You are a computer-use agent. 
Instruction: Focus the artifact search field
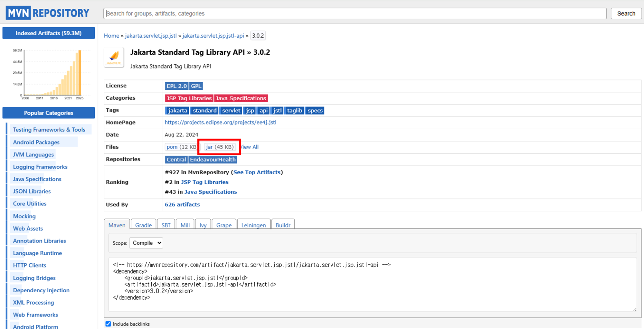pos(355,14)
